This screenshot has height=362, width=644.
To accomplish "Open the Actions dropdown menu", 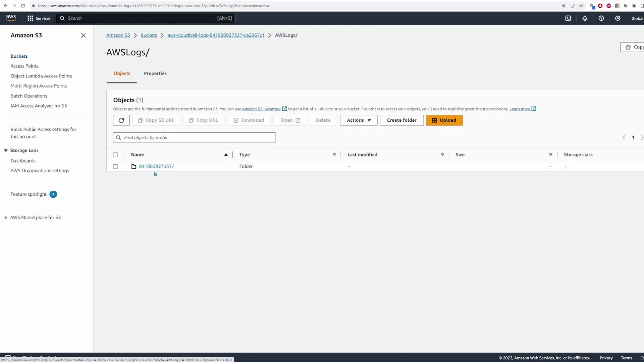I will click(x=358, y=120).
